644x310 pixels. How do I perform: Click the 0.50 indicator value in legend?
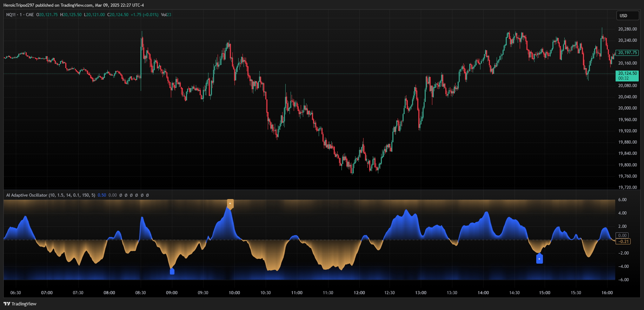[x=102, y=195]
